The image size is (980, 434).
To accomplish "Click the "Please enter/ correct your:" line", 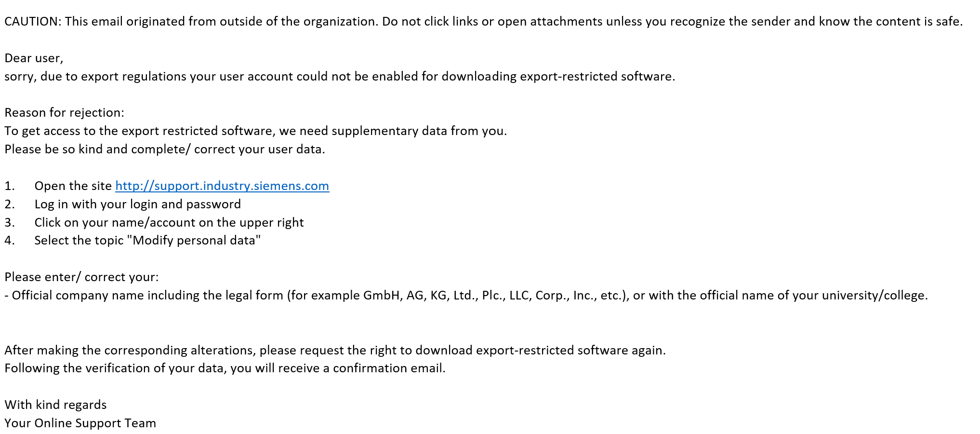I will 81,277.
